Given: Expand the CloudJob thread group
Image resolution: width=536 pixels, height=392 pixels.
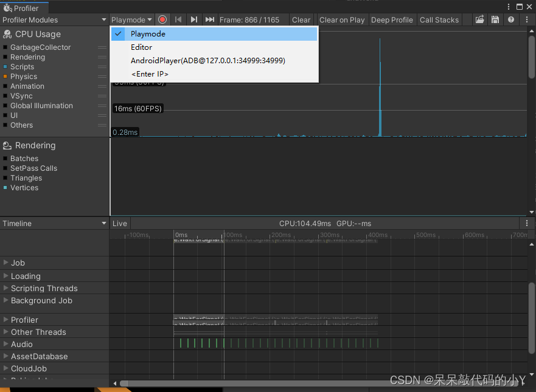Looking at the screenshot, I should [5, 368].
